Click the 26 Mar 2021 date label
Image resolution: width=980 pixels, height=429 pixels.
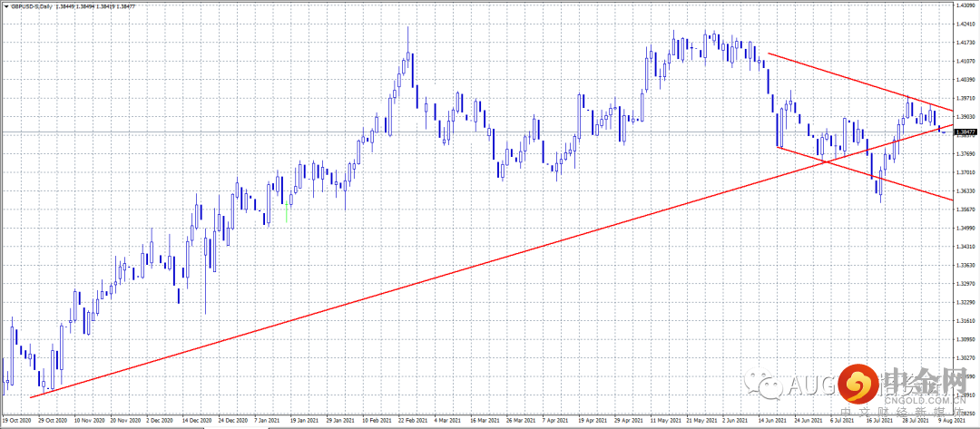point(520,420)
